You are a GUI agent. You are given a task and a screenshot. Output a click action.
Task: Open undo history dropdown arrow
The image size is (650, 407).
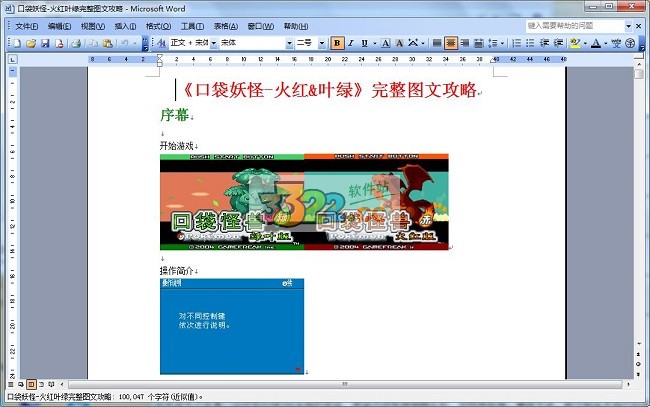pos(135,43)
